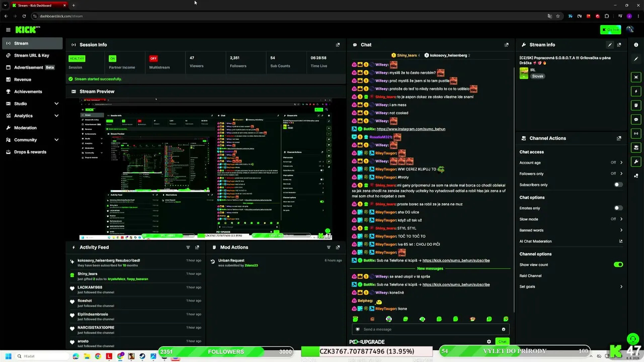Image resolution: width=644 pixels, height=362 pixels.
Task: Open the emote picker in the message box
Action: coord(503,329)
